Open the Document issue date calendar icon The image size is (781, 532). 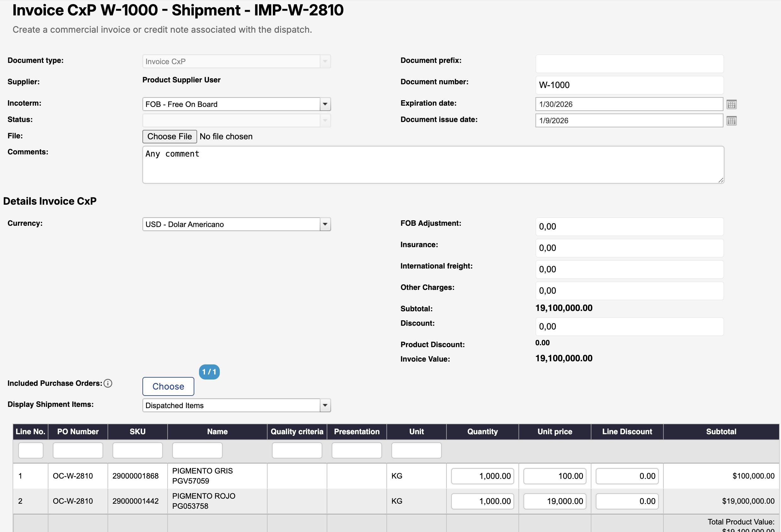pyautogui.click(x=731, y=121)
